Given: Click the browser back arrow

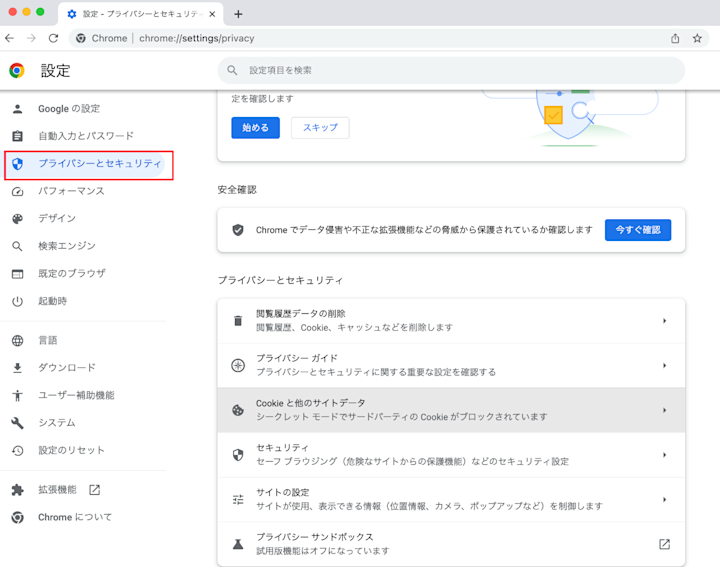Looking at the screenshot, I should pyautogui.click(x=10, y=38).
